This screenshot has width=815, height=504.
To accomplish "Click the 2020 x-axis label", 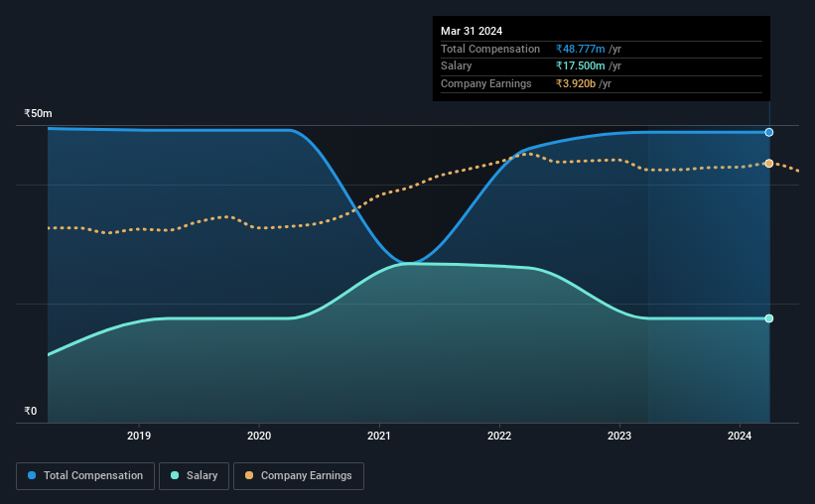I will point(259,436).
